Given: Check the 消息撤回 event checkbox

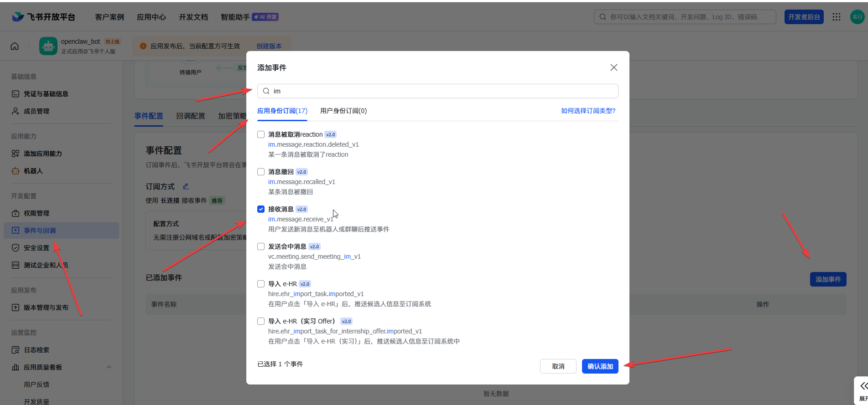Looking at the screenshot, I should 261,172.
